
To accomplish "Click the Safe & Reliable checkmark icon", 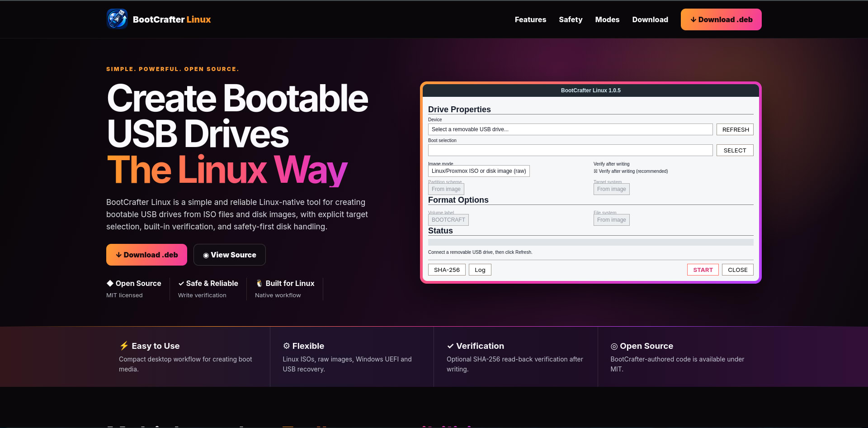I will (181, 284).
